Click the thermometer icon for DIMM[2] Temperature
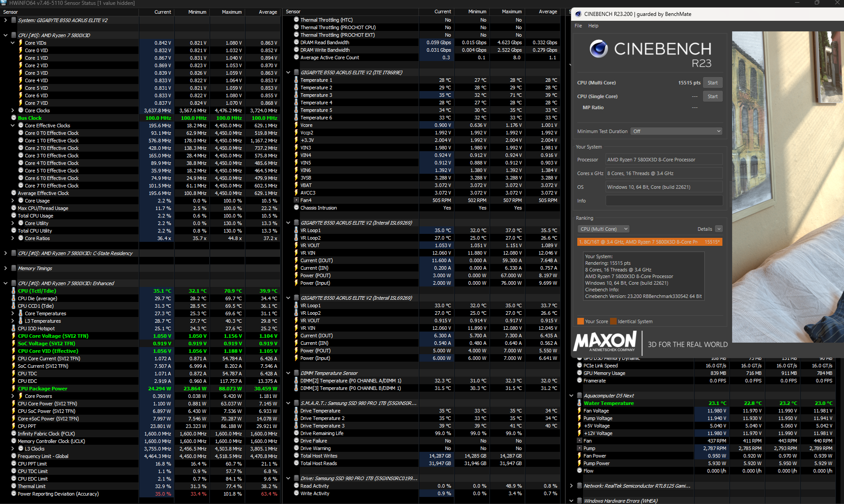 click(296, 381)
